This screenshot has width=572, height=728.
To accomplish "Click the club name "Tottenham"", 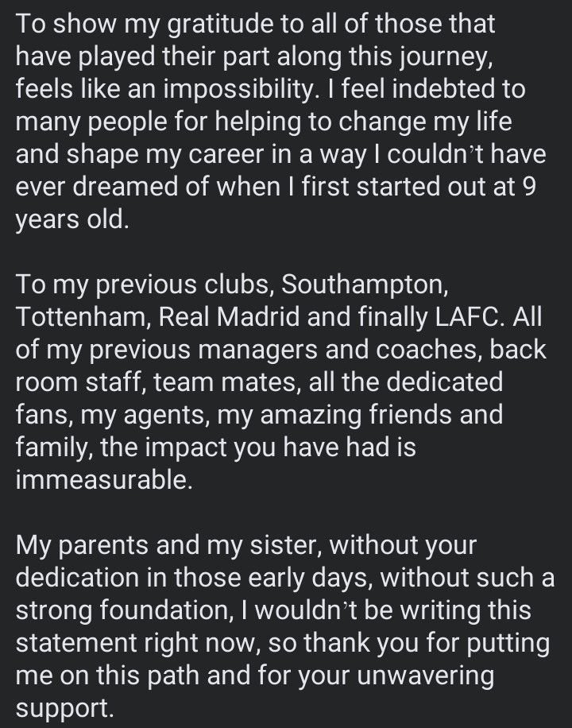I will click(80, 317).
